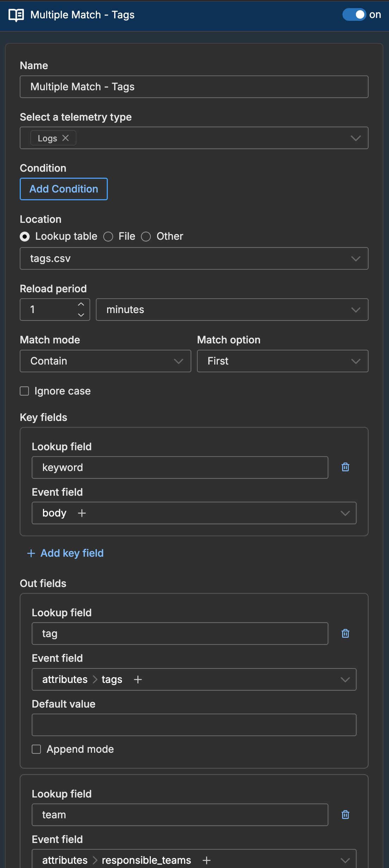The image size is (389, 868).
Task: Open the Match option First dropdown
Action: [x=283, y=361]
